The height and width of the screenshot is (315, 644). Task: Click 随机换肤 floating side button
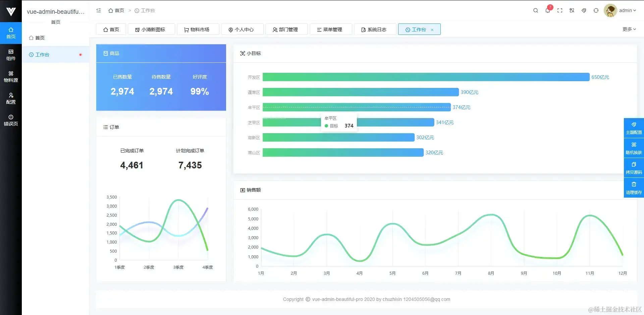(634, 148)
